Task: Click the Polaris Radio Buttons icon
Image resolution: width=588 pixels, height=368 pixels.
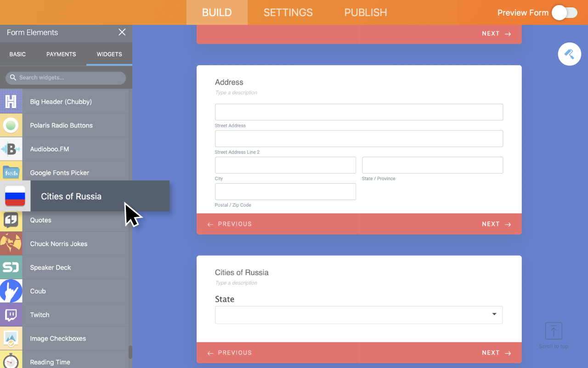Action: 11,125
